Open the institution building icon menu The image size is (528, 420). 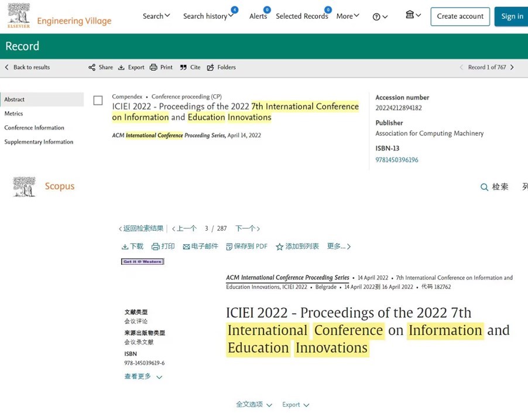coord(410,15)
